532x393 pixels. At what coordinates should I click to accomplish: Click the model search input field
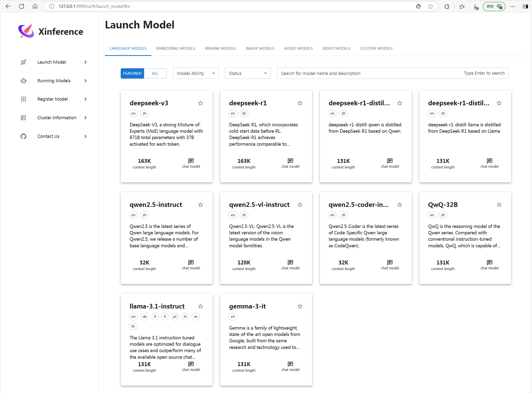tap(367, 73)
